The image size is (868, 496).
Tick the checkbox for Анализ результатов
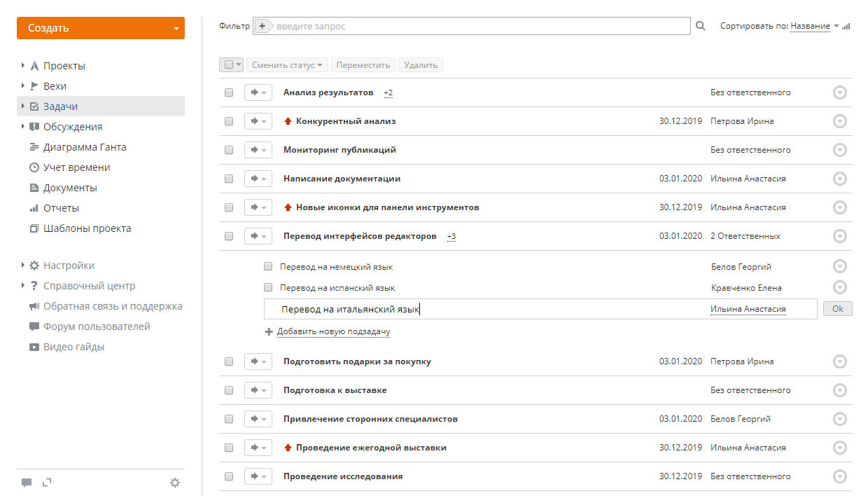(x=229, y=92)
